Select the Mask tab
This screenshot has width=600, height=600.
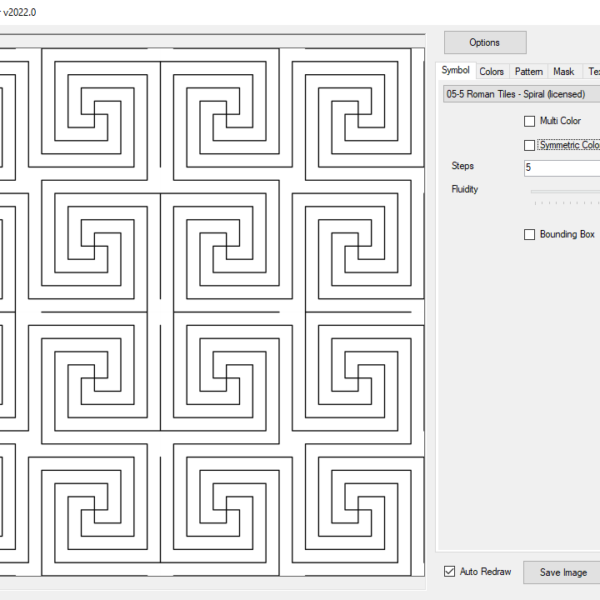(564, 72)
